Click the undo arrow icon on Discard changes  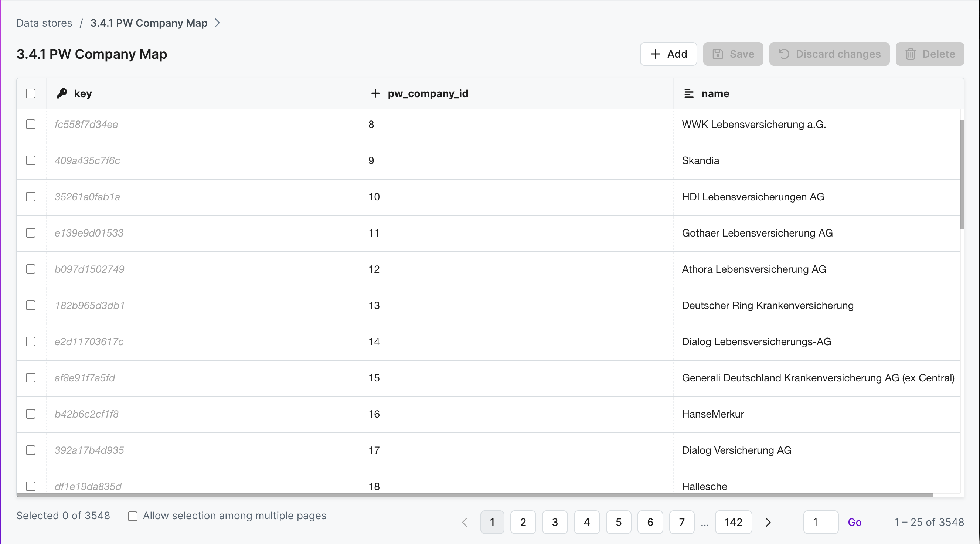point(784,54)
